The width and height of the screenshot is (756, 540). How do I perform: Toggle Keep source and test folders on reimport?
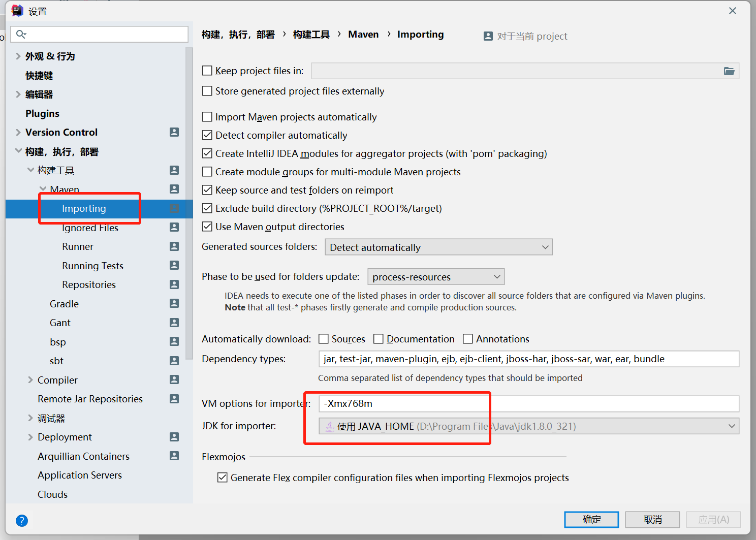coord(207,190)
